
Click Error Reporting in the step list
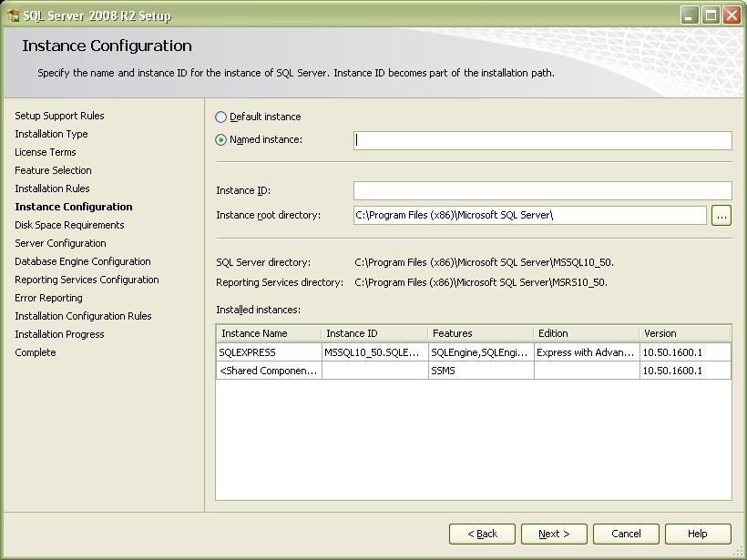(48, 298)
